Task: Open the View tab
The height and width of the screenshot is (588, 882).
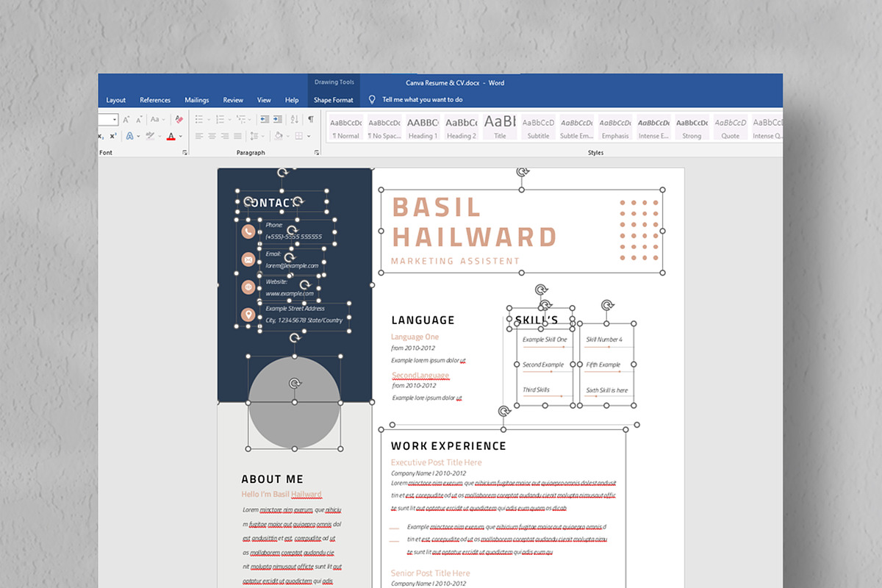Action: [x=264, y=100]
